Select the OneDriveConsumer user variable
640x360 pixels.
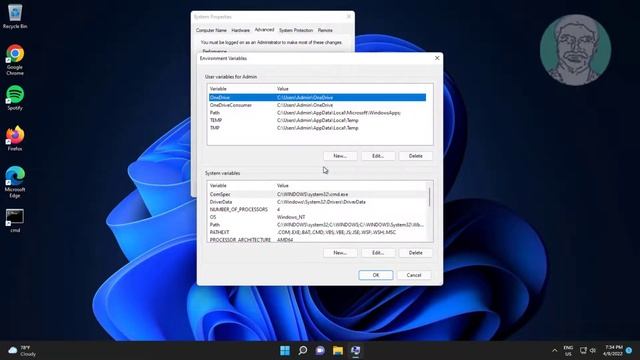click(317, 105)
